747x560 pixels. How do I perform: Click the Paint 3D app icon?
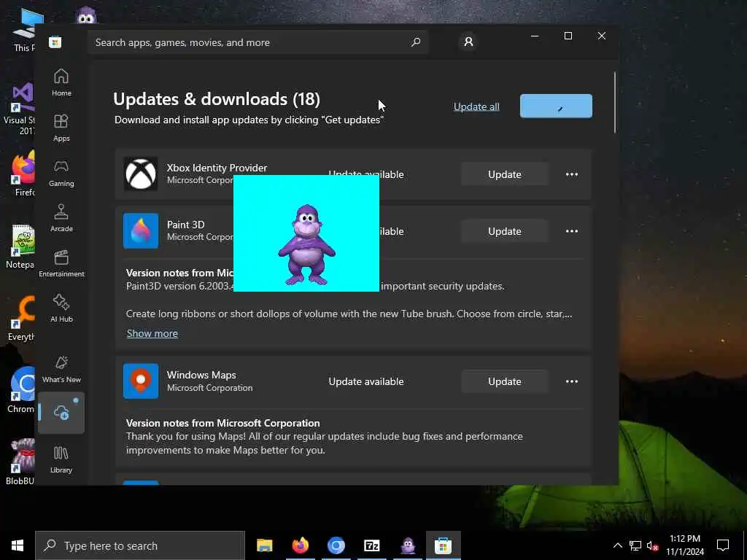tap(141, 231)
